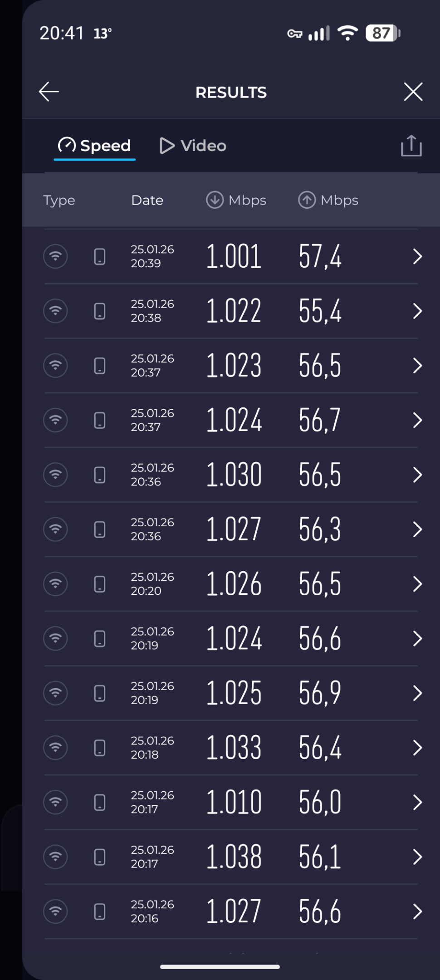Tap Wi-Fi icon on the 20:39 result
This screenshot has height=980, width=440.
[x=55, y=256]
